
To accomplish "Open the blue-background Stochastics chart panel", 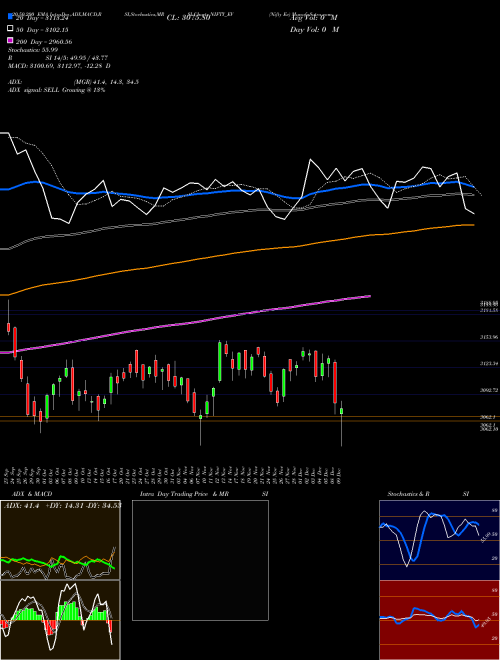I will point(439,540).
